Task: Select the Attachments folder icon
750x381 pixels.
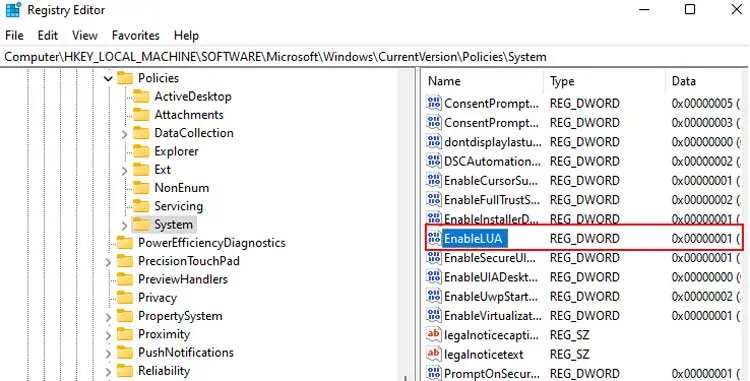Action: [141, 115]
